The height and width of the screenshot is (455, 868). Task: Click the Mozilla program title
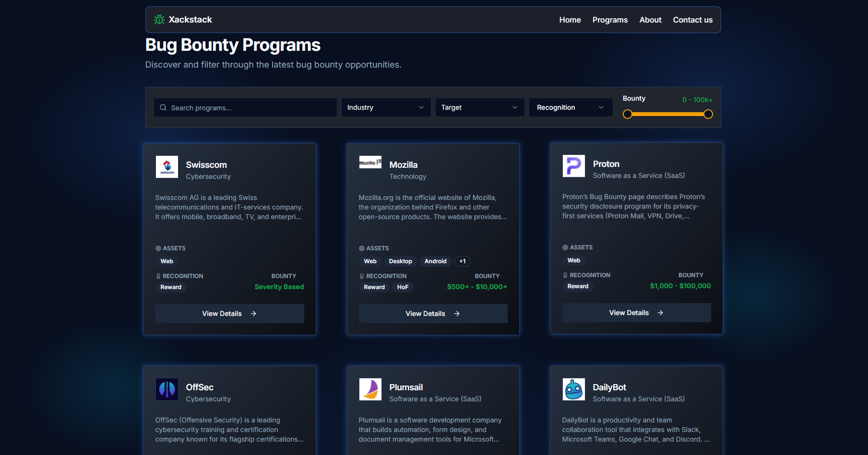(403, 164)
